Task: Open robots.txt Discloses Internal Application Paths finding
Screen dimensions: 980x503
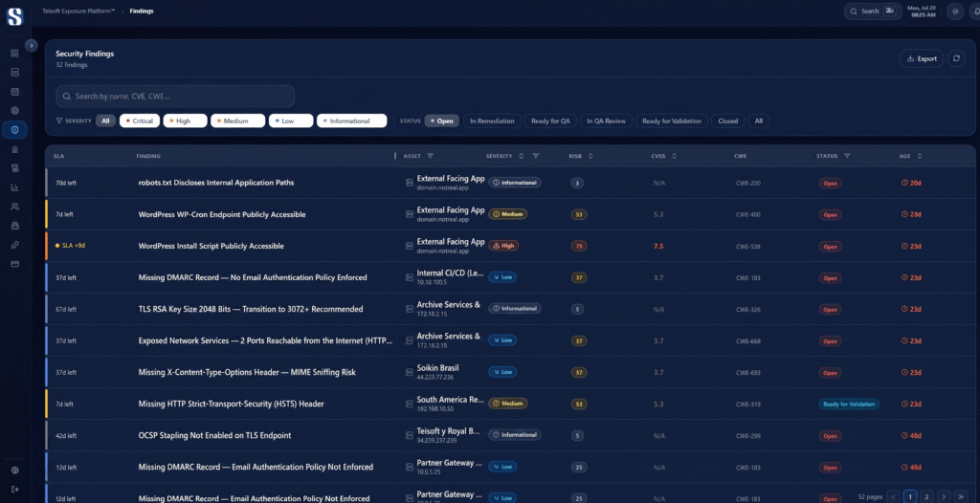Action: point(216,183)
